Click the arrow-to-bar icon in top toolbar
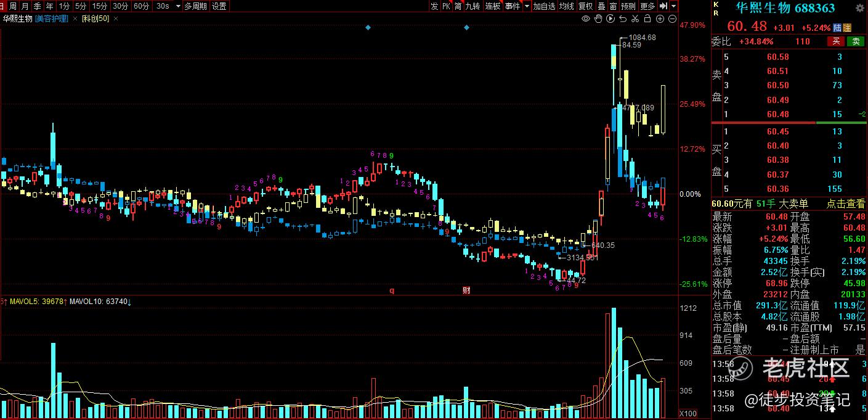 coord(663,6)
